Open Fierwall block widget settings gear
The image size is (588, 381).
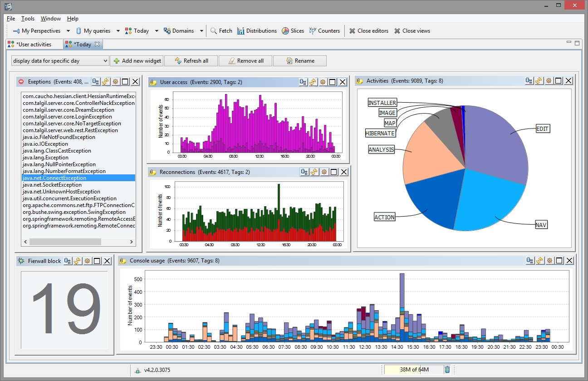click(87, 261)
